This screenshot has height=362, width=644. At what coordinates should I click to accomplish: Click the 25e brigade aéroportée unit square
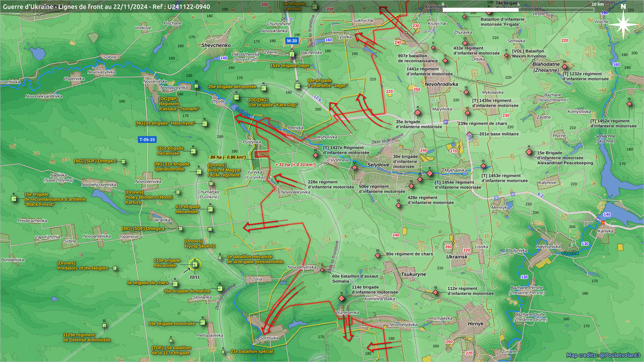point(264,88)
